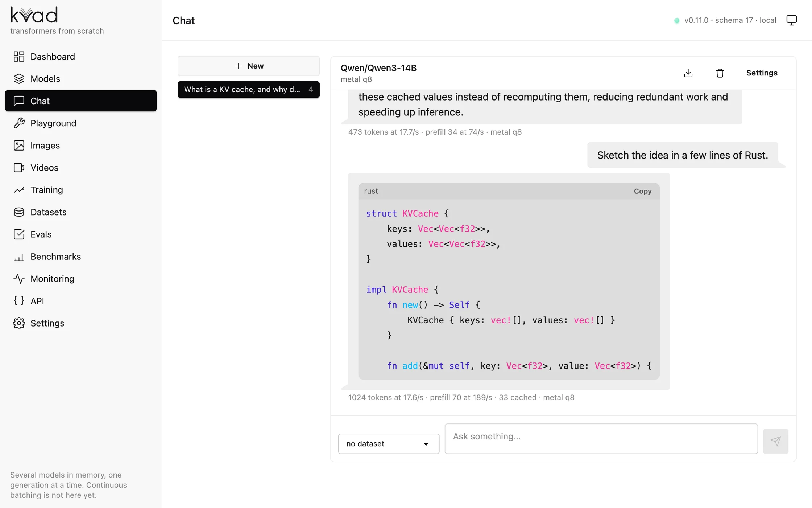
Task: Click message 'Sketch the idea in a few lines of Rust.'
Action: click(x=683, y=155)
